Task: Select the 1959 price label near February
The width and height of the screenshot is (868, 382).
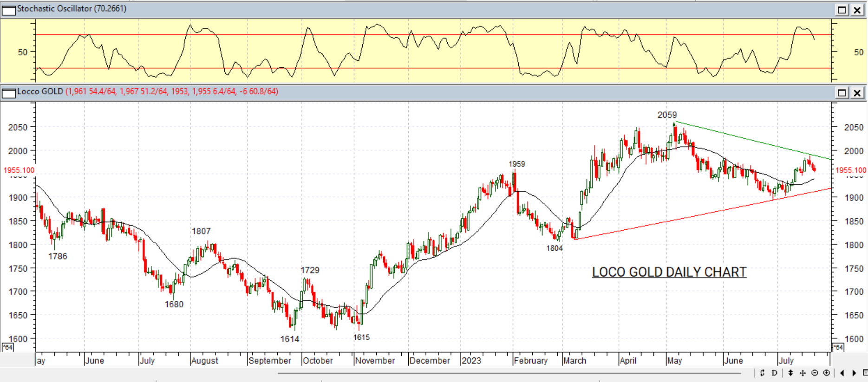Action: [516, 164]
